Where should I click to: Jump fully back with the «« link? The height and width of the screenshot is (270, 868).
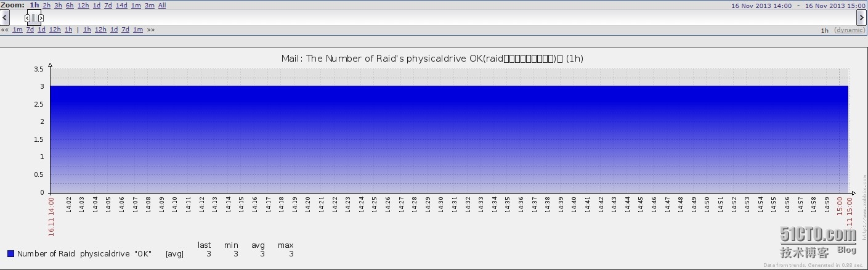pyautogui.click(x=5, y=30)
